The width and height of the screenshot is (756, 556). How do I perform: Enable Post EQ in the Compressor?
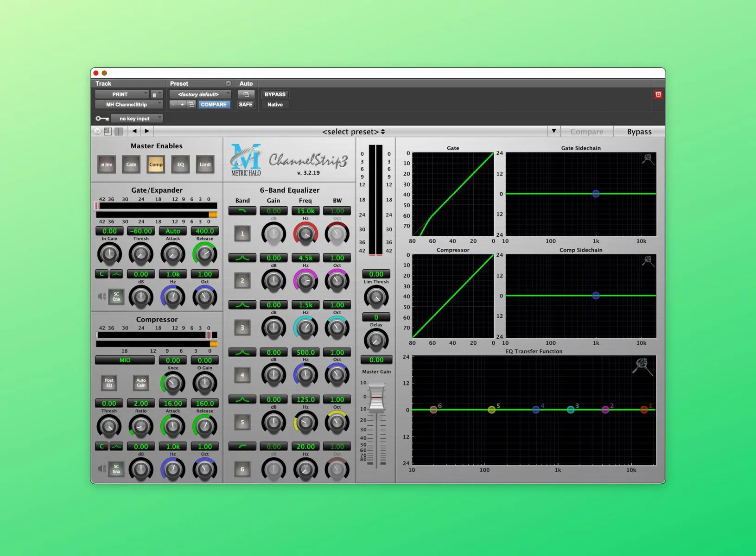pos(109,383)
